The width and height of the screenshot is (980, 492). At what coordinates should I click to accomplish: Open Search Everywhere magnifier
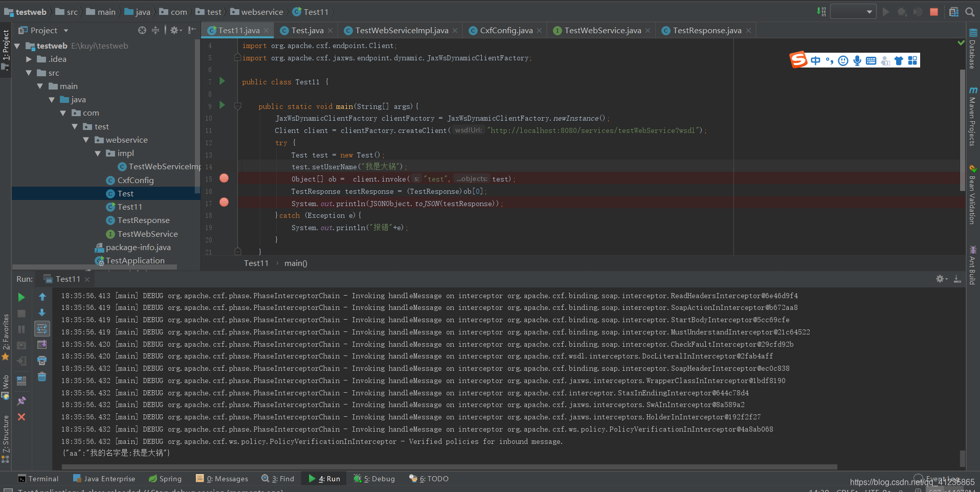point(969,12)
